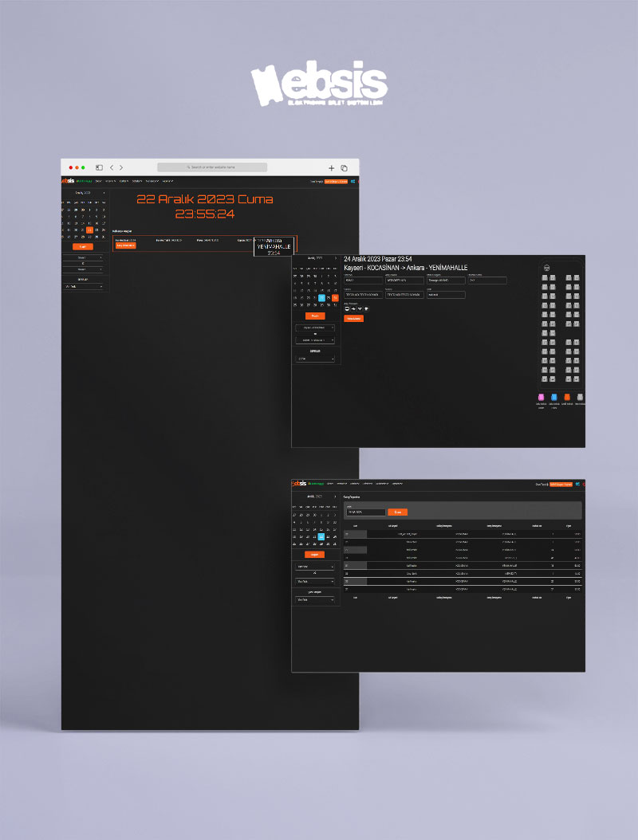
Task: Click the browser sidebar toggle icon
Action: [99, 168]
